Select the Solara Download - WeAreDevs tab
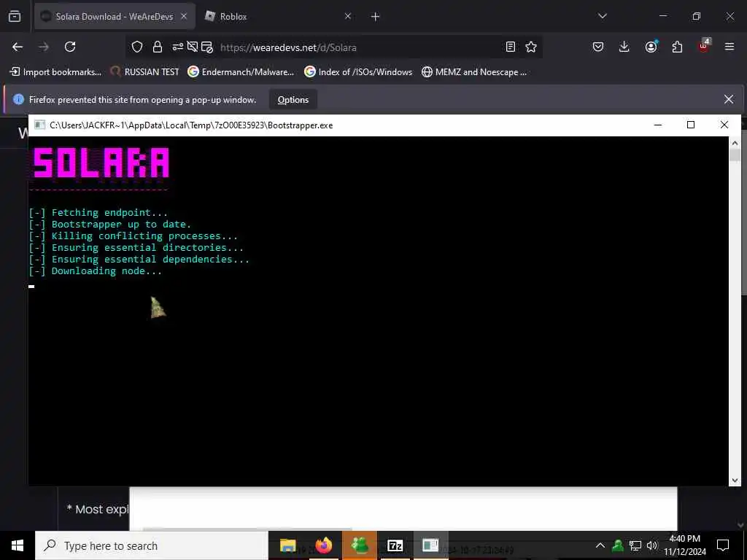The height and width of the screenshot is (560, 747). tap(115, 16)
